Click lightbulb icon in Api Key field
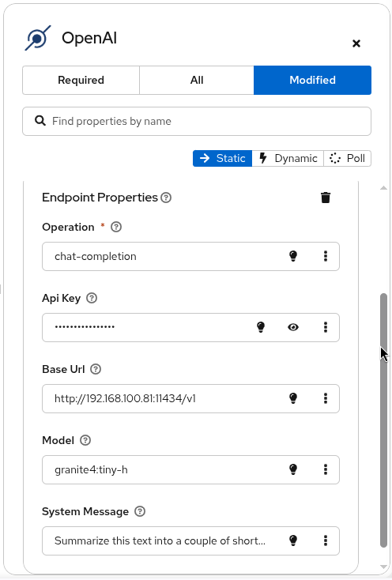This screenshot has height=580, width=392. (261, 327)
